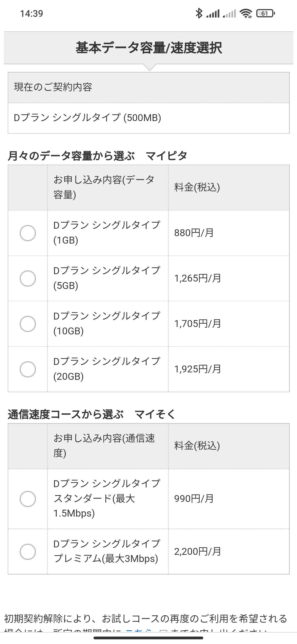Tap the battery level indicator
The width and height of the screenshot is (297, 644).
click(x=265, y=13)
